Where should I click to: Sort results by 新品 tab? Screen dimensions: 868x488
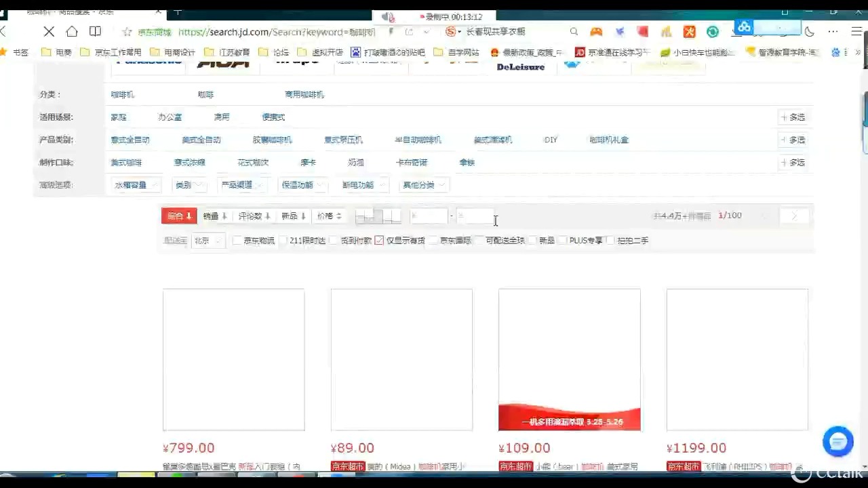294,216
